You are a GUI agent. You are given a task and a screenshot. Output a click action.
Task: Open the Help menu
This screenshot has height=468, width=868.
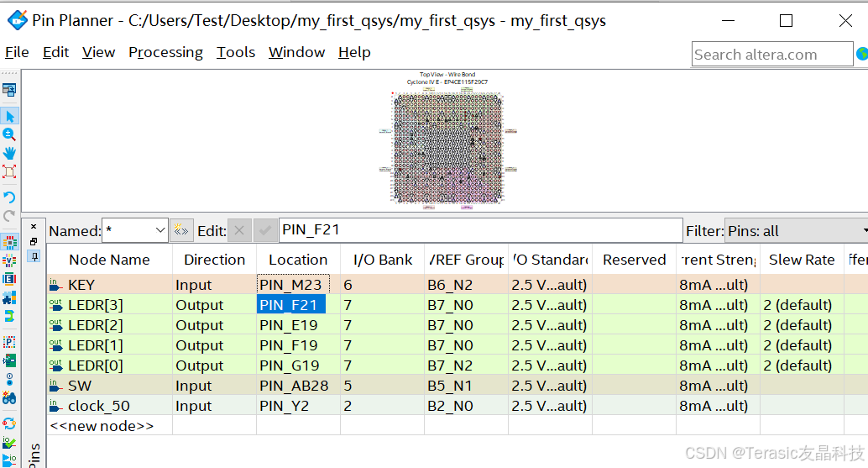tap(354, 52)
